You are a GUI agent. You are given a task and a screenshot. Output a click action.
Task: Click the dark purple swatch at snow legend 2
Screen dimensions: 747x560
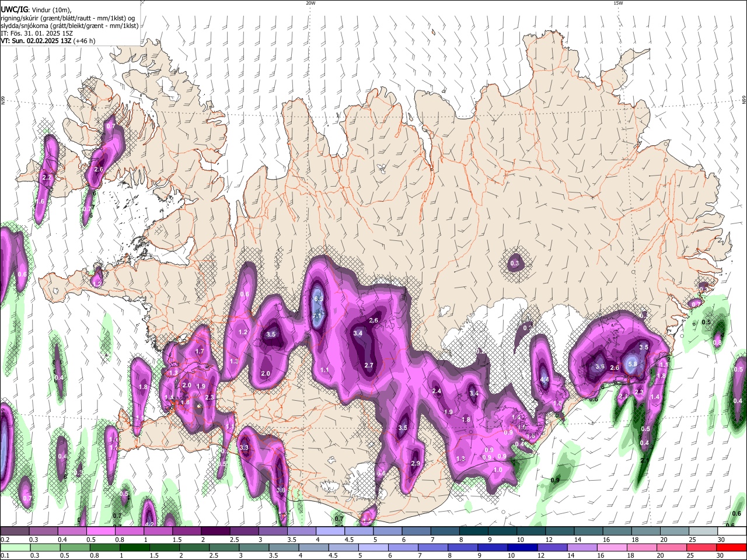(x=215, y=531)
